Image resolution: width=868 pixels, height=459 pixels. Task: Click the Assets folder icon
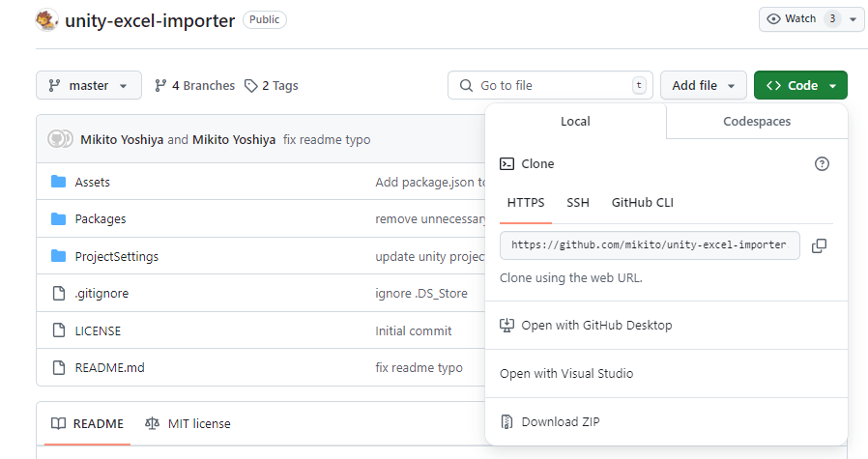click(58, 182)
